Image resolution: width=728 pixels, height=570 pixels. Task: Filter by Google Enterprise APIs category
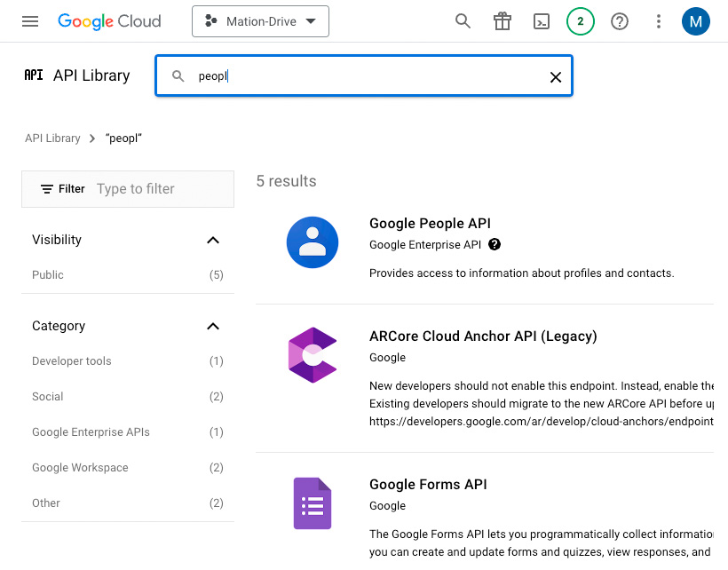click(x=128, y=432)
